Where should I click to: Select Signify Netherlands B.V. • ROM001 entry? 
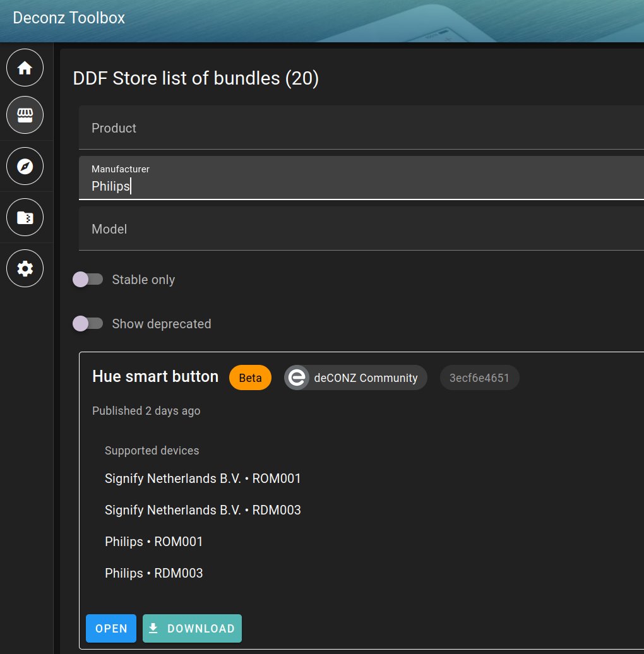point(203,479)
